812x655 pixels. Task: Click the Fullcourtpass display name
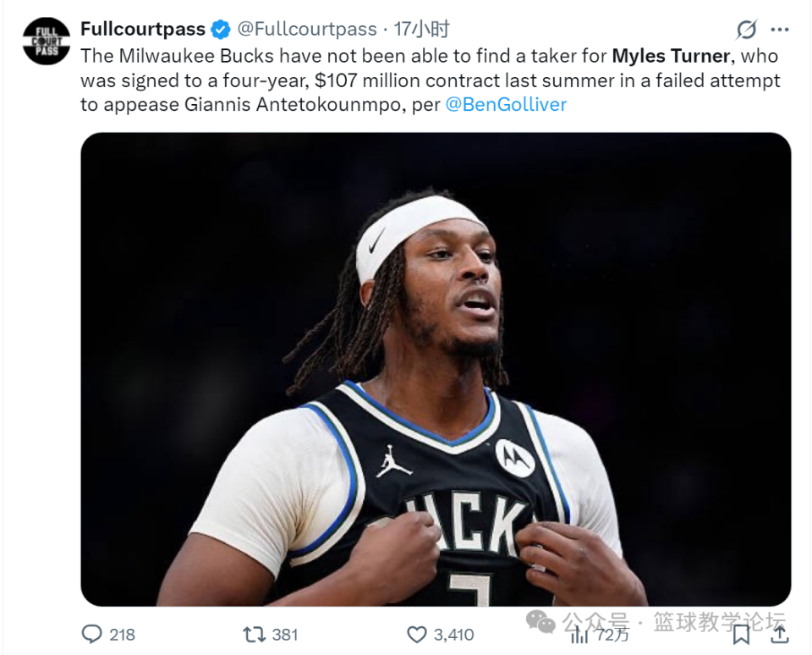coord(143,29)
